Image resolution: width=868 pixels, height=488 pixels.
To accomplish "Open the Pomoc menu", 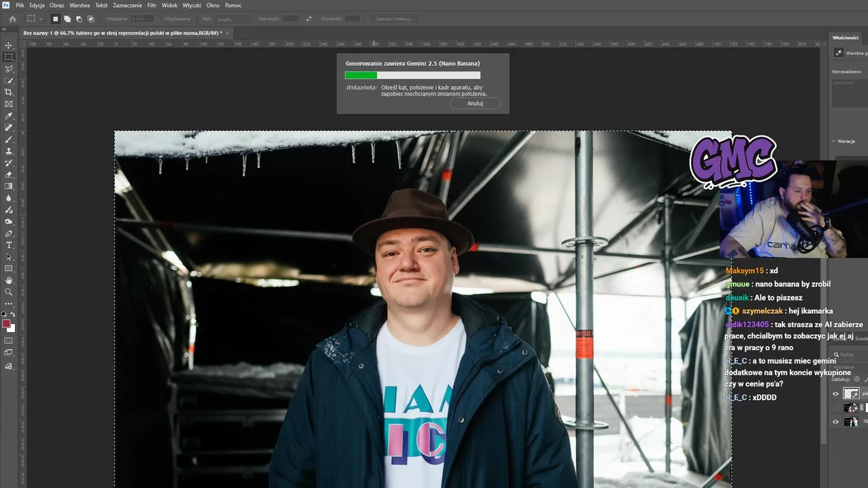I will point(233,5).
